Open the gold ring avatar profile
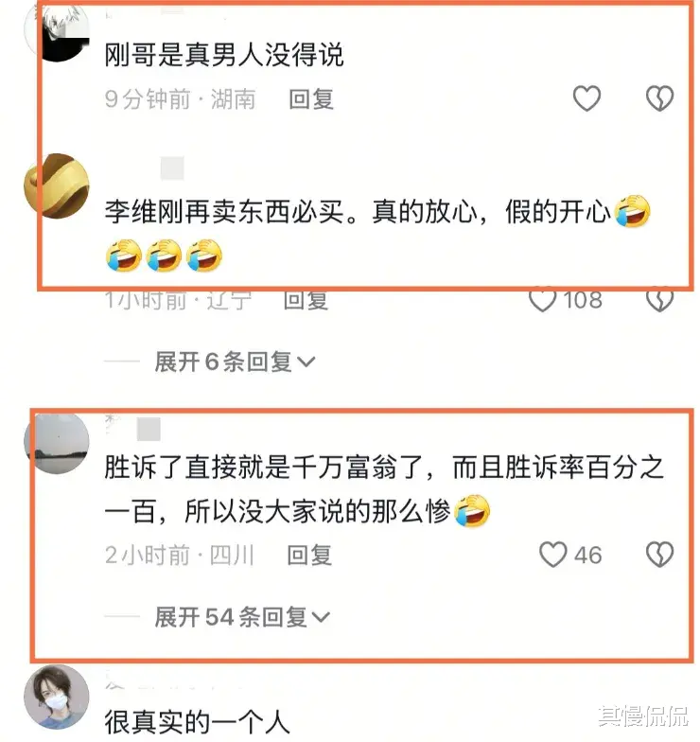The image size is (700, 742). [x=57, y=185]
